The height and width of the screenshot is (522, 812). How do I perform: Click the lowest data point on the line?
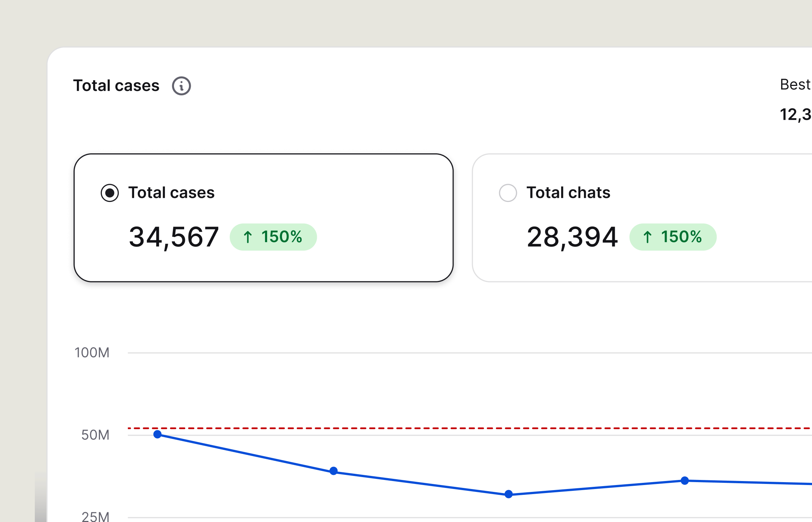509,494
